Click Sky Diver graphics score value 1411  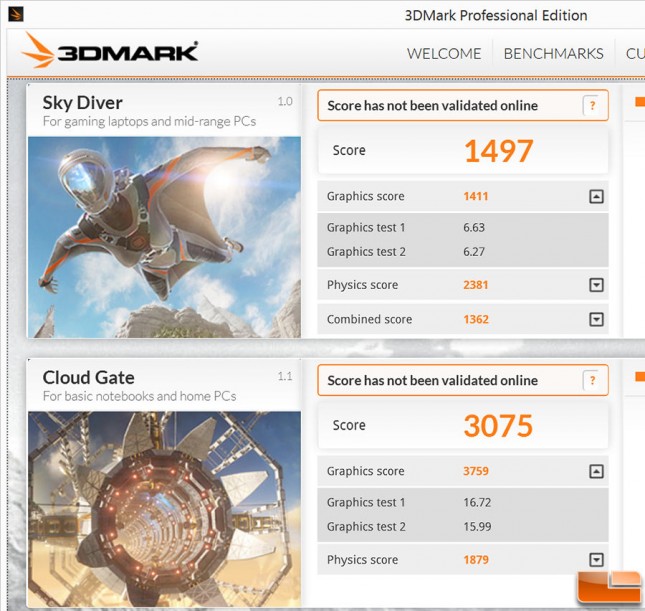pos(476,196)
